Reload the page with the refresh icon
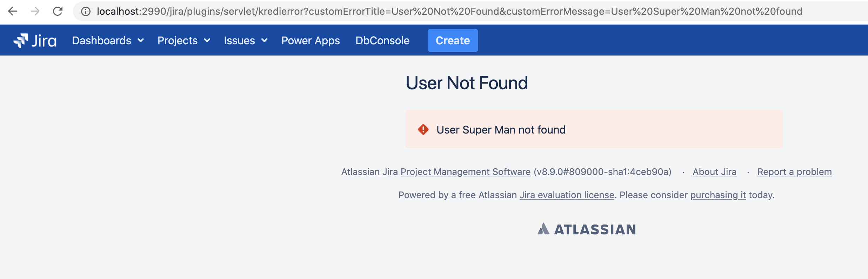This screenshot has width=868, height=279. 58,11
